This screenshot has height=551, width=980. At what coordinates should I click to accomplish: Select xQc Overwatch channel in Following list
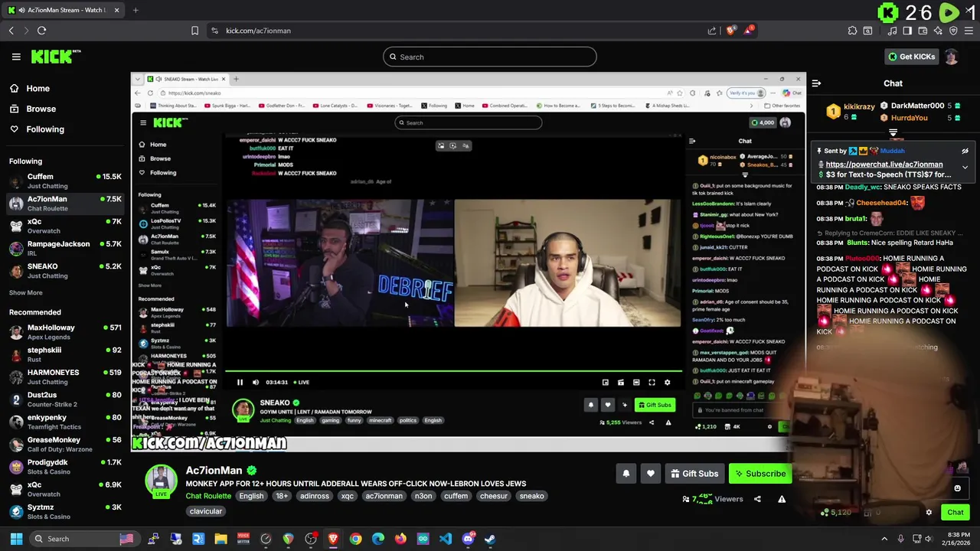point(65,226)
